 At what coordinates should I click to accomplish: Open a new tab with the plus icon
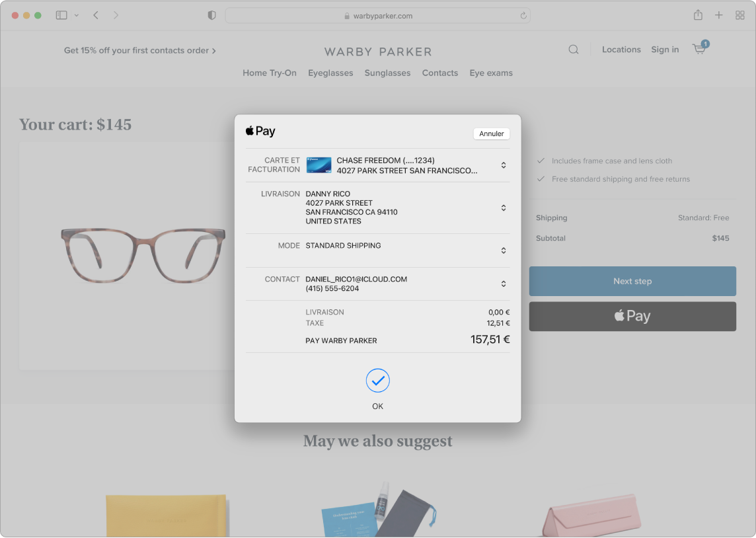point(718,15)
